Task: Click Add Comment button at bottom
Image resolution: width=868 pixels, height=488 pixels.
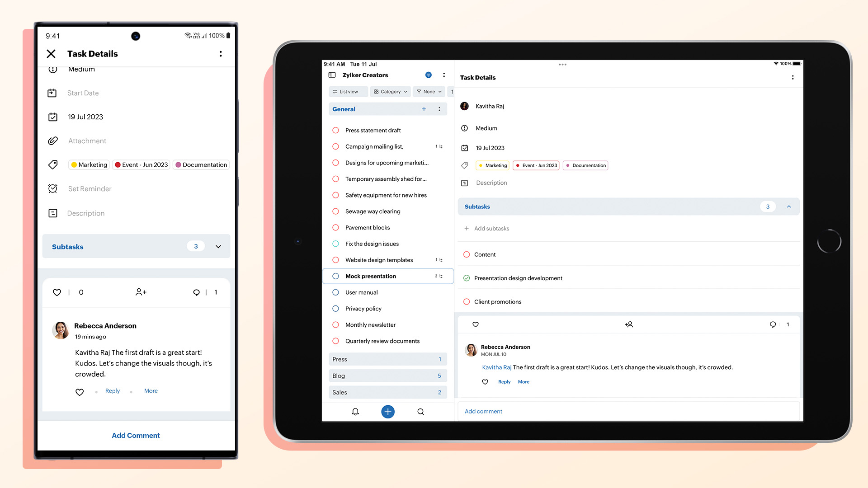Action: [x=135, y=435]
